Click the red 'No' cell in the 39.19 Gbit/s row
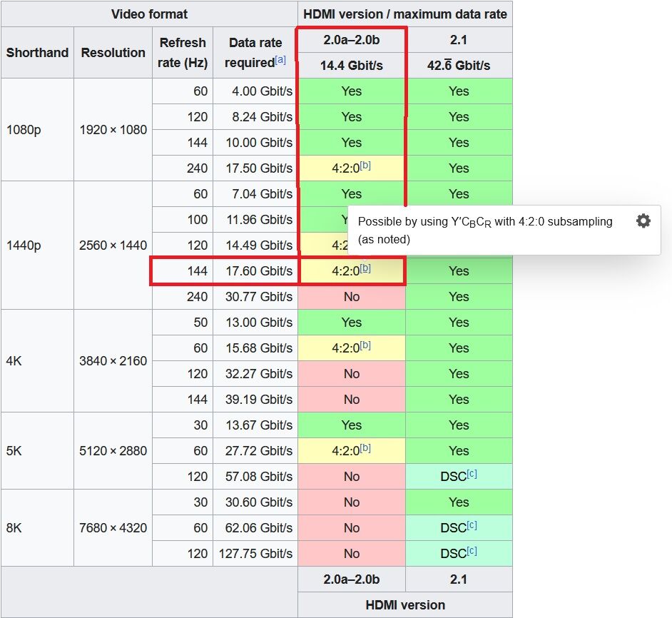 pos(352,400)
